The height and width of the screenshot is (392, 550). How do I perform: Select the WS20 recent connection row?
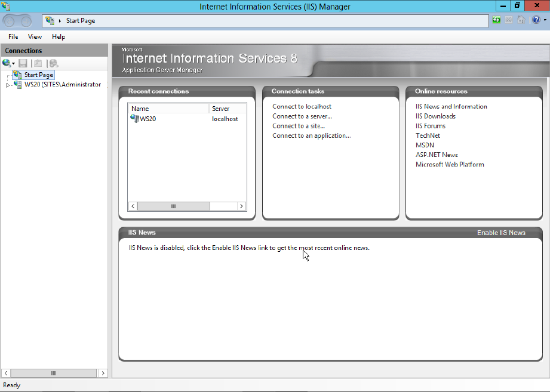(x=188, y=119)
